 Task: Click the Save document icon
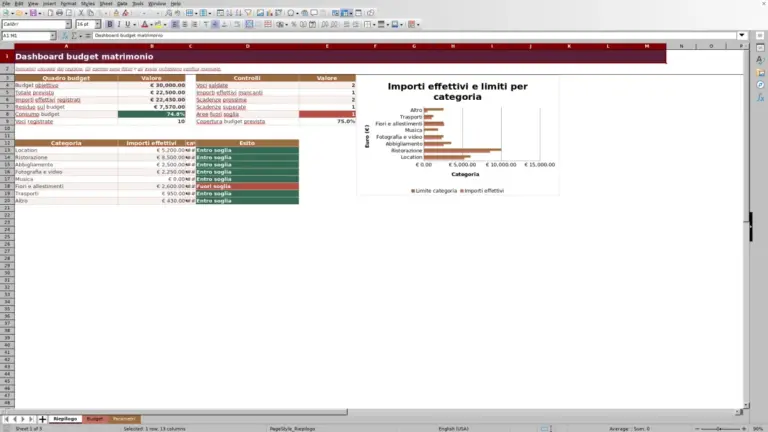coord(33,13)
